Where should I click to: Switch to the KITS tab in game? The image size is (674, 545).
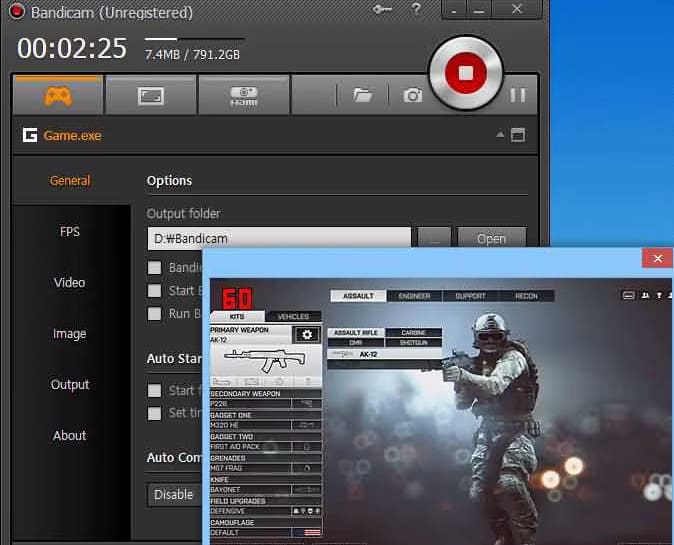coord(237,316)
